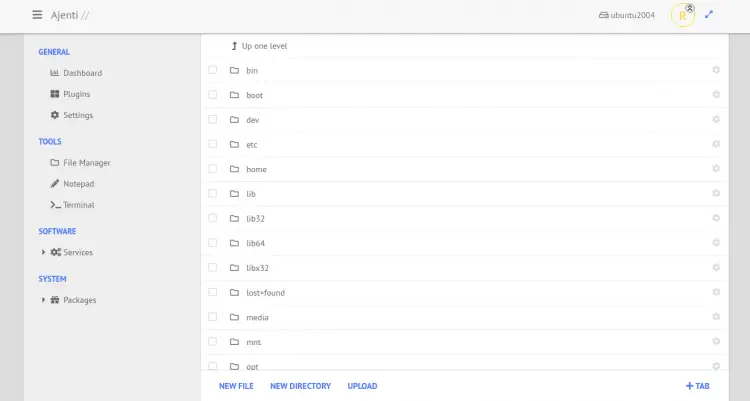Tick the checkbox beside lost+found
Image resolution: width=750 pixels, height=401 pixels.
(x=212, y=292)
